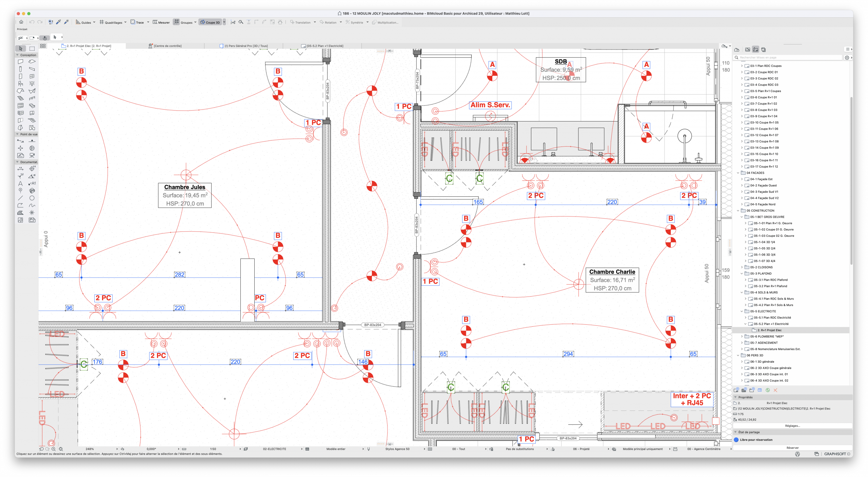This screenshot has width=868, height=477.
Task: Select the Camera tool in Point de vue
Action: click(x=32, y=156)
